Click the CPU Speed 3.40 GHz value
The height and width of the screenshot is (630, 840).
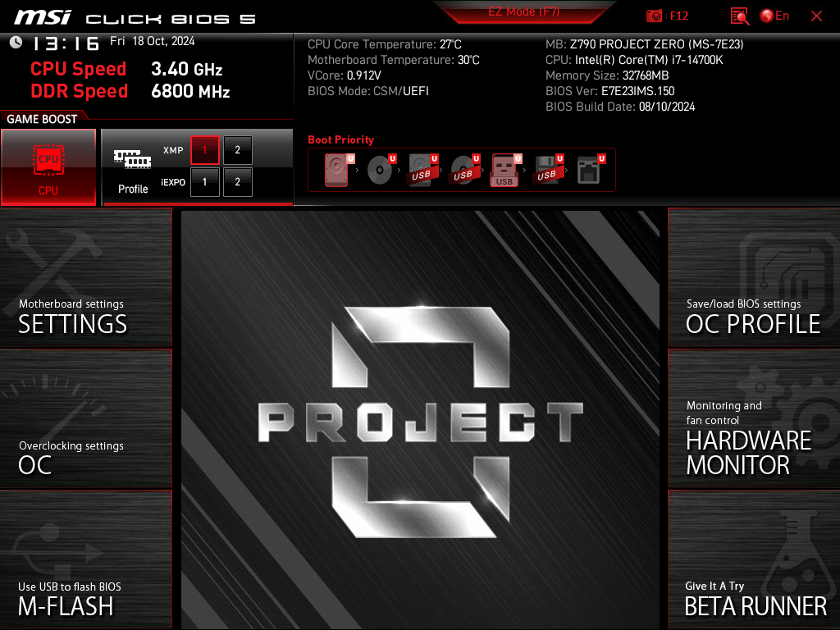(x=186, y=69)
